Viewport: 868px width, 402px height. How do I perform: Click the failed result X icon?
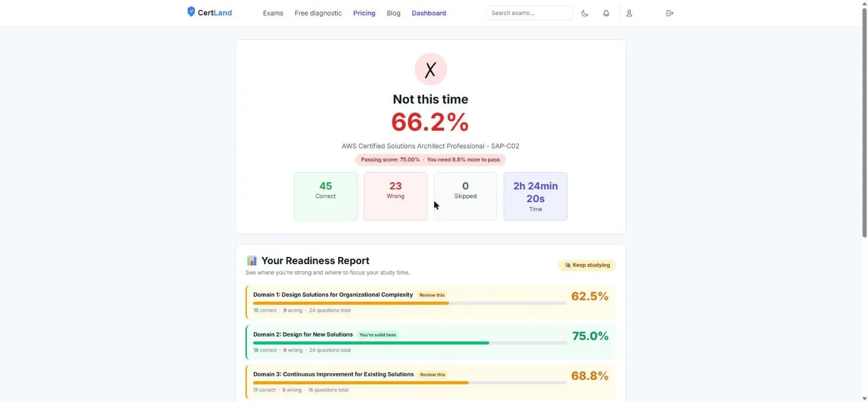coord(431,69)
